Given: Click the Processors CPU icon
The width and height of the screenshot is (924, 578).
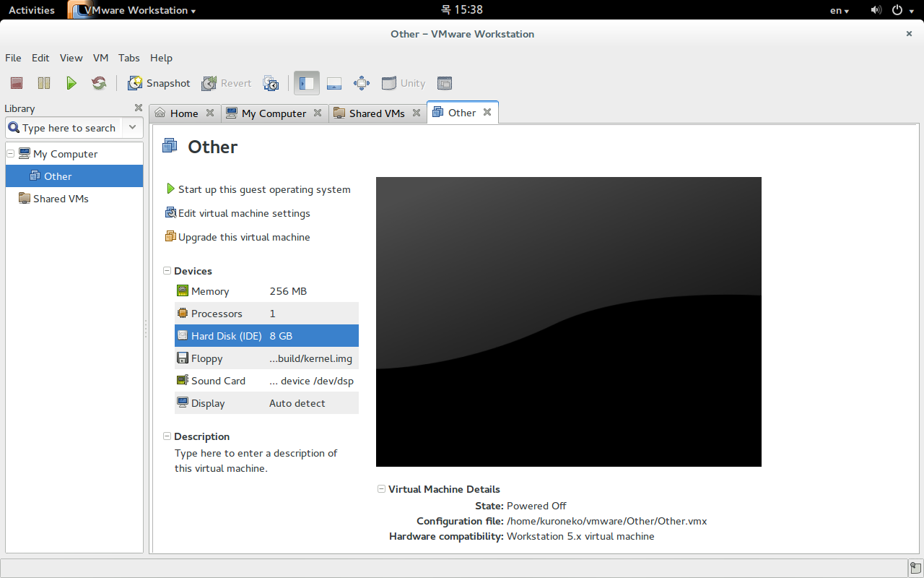Looking at the screenshot, I should point(183,313).
